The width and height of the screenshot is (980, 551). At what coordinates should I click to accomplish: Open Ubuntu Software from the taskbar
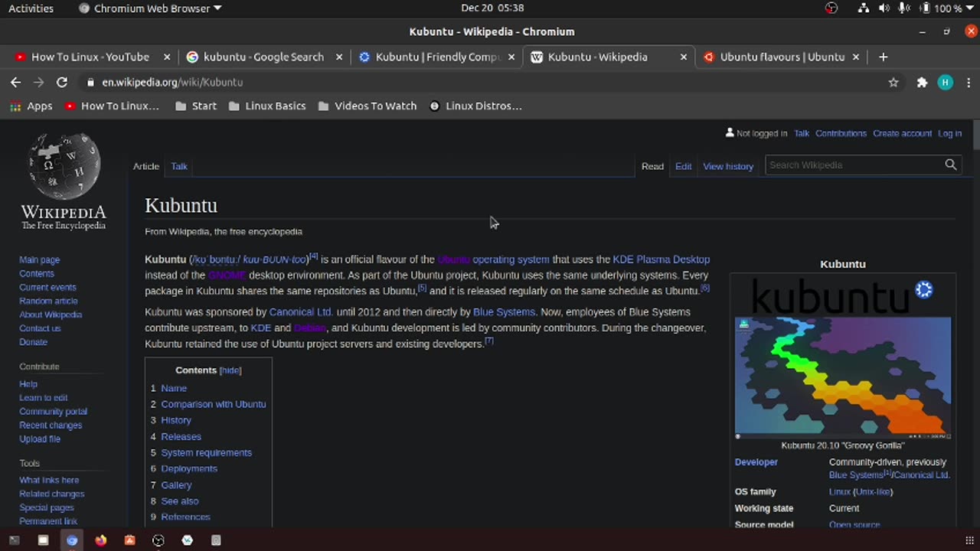(x=129, y=540)
